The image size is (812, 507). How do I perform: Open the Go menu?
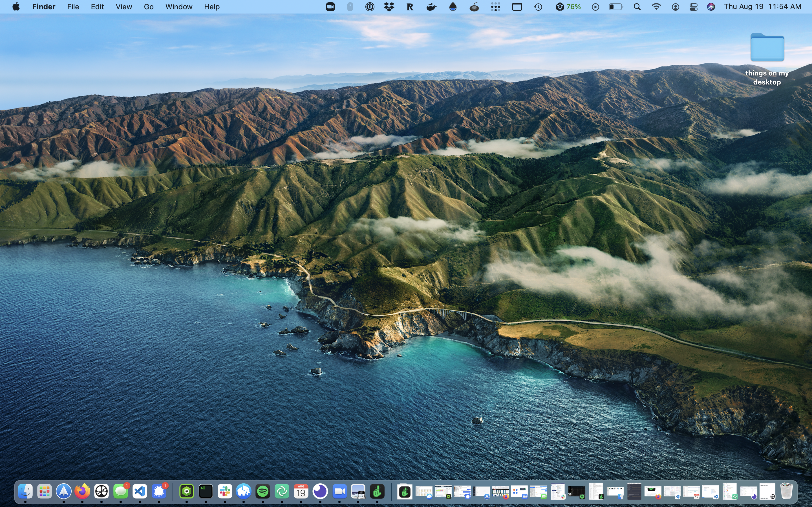[149, 7]
